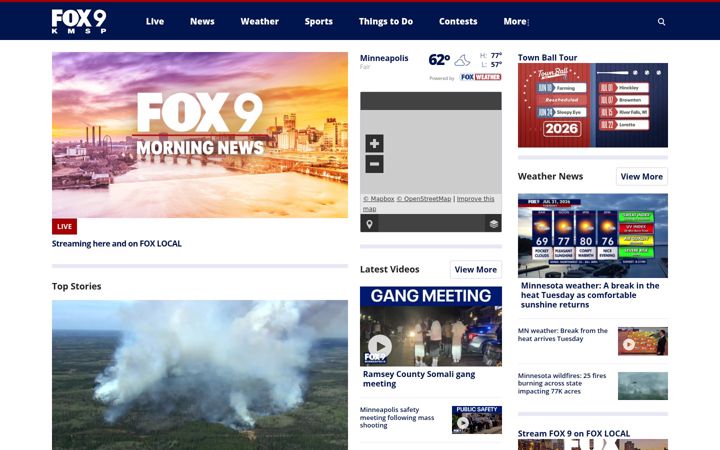Image resolution: width=720 pixels, height=450 pixels.
Task: Open the News menu item
Action: coord(202,22)
